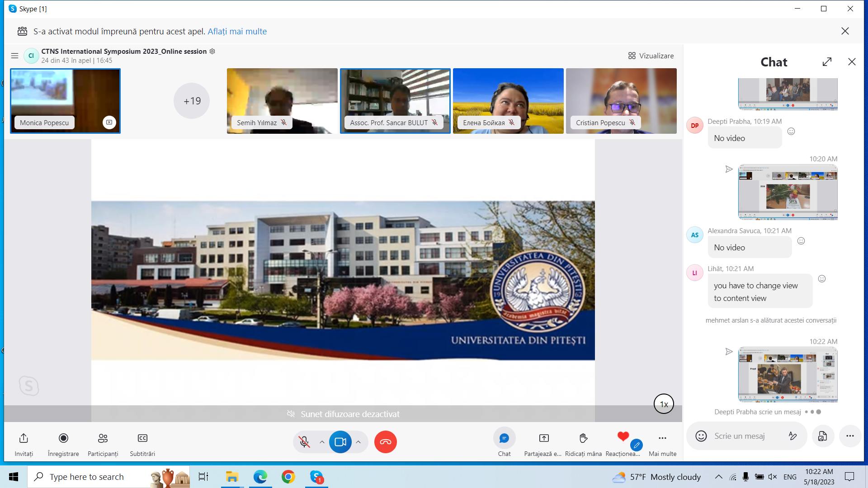The image size is (868, 488).
Task: Click the handwriting pen icon in message box
Action: tap(793, 436)
